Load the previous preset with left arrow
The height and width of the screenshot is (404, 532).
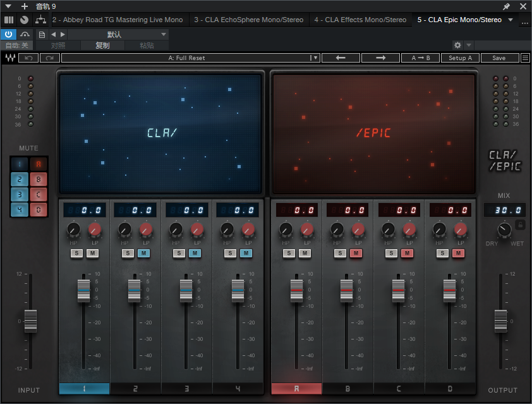click(341, 58)
